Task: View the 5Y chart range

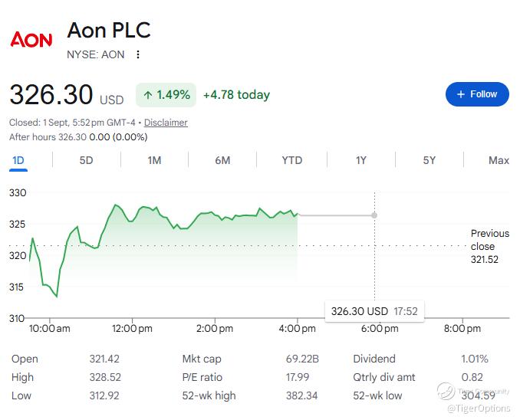Action: [429, 160]
